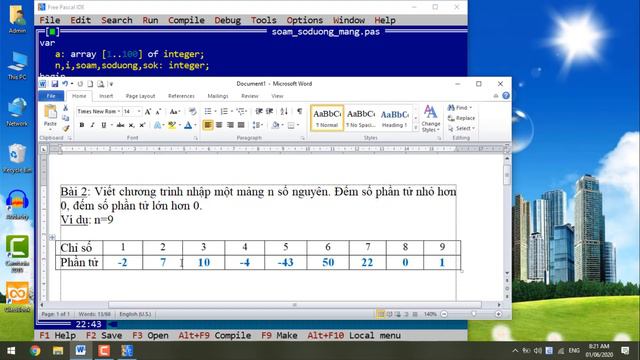The height and width of the screenshot is (360, 640).
Task: Open Chrome from the taskbar
Action: 35,351
